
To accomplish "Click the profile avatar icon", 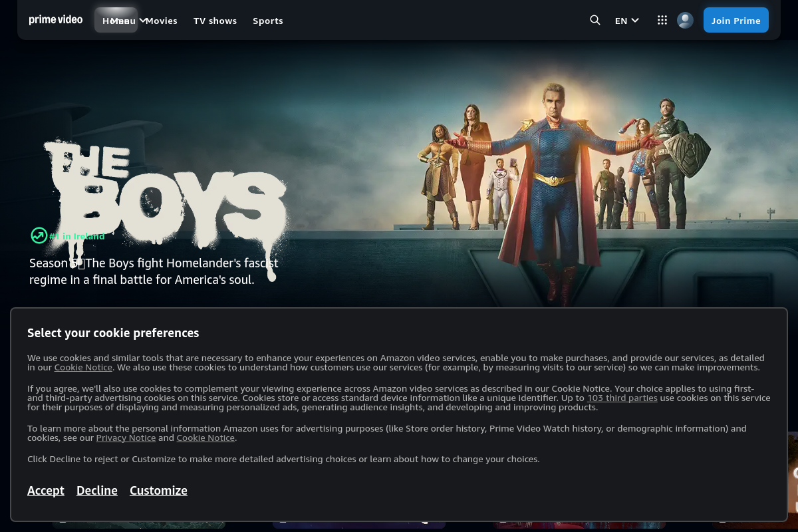I will click(x=685, y=20).
